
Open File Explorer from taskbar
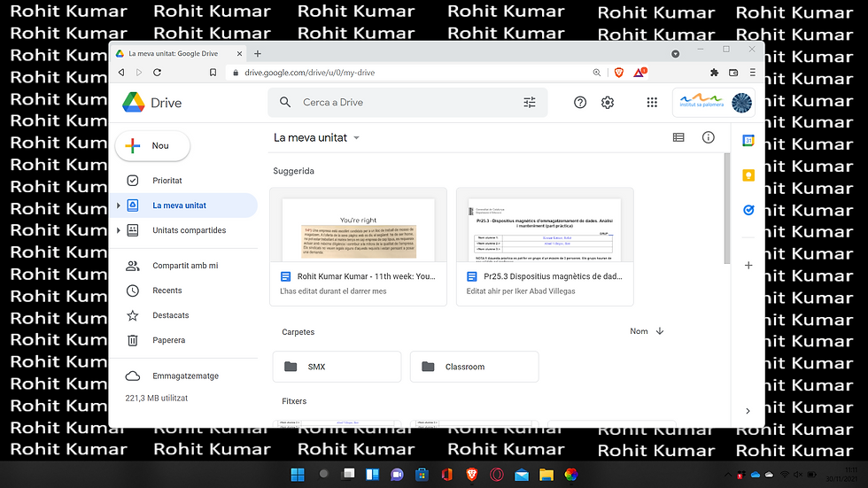tap(546, 475)
